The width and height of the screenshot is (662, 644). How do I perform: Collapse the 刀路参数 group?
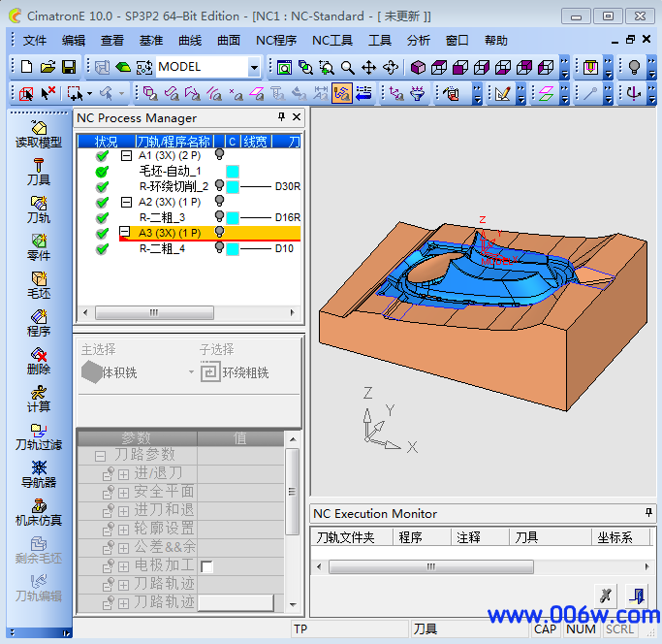(100, 456)
